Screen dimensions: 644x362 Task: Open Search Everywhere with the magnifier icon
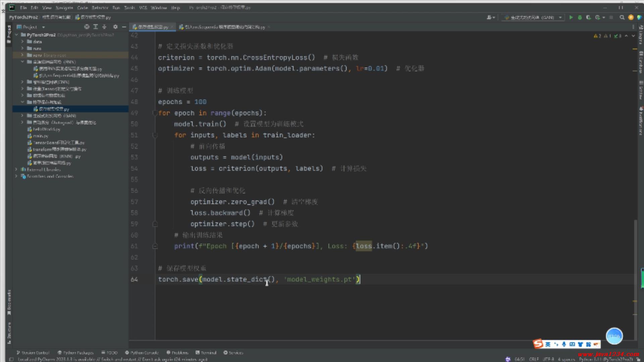[x=622, y=17]
